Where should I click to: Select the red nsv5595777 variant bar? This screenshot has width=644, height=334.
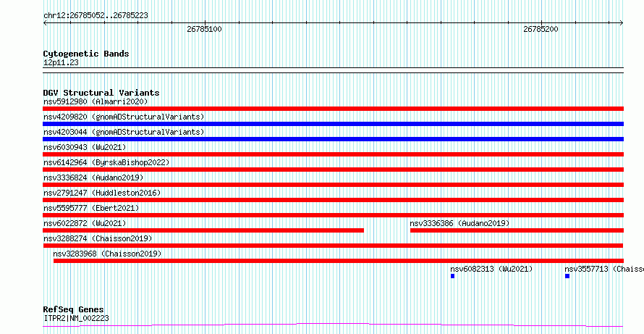pyautogui.click(x=333, y=215)
